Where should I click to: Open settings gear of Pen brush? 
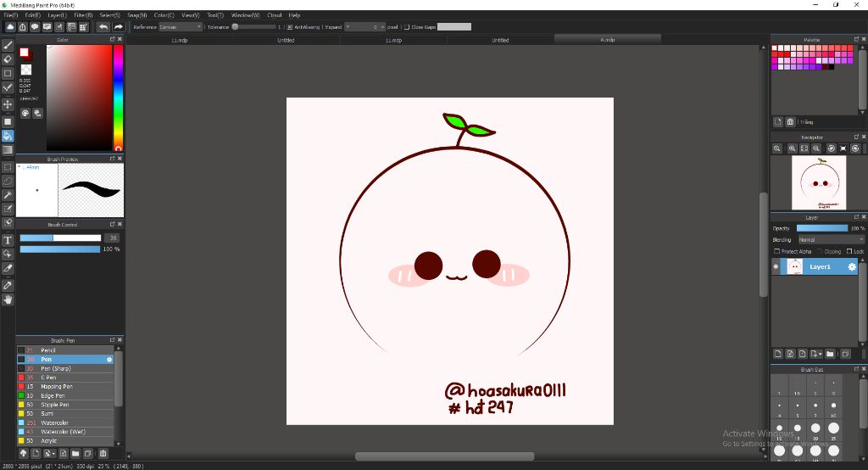[x=109, y=359]
